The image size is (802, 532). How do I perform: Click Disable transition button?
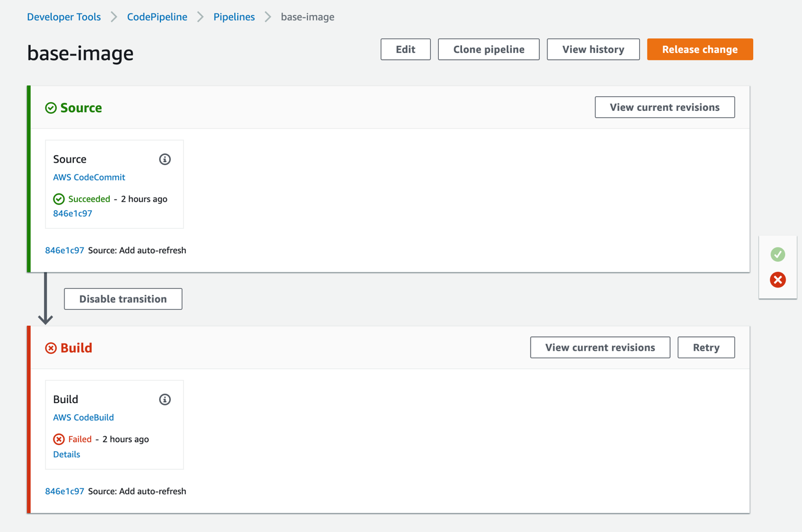pos(123,299)
